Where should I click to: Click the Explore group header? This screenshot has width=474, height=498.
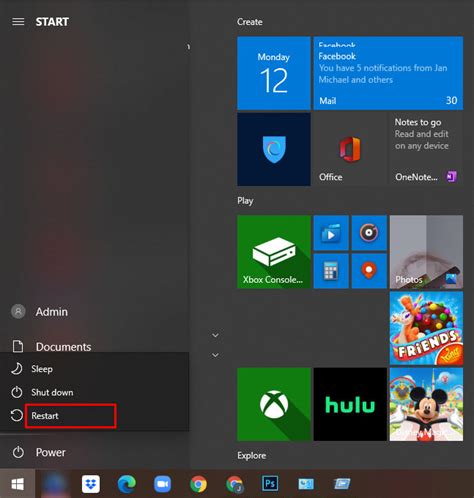252,456
